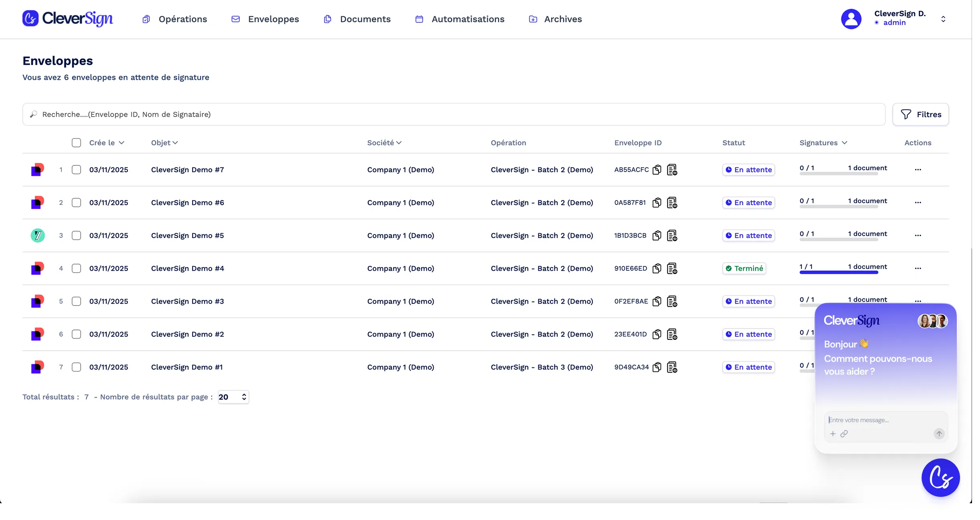Click three-dot actions for Demo #4
Screen dimensions: 980x520
pos(918,268)
